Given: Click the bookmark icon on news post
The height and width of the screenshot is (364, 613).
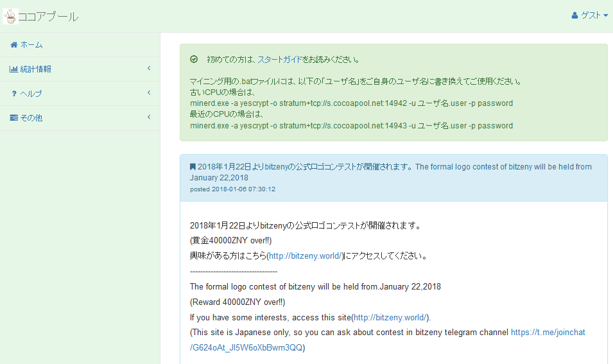Looking at the screenshot, I should pyautogui.click(x=193, y=166).
